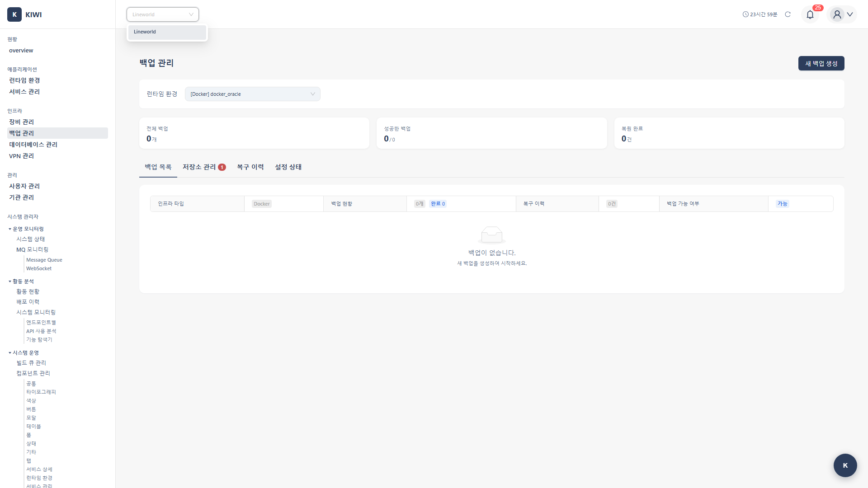Click the KIWI logo icon
The width and height of the screenshot is (868, 488).
click(14, 14)
